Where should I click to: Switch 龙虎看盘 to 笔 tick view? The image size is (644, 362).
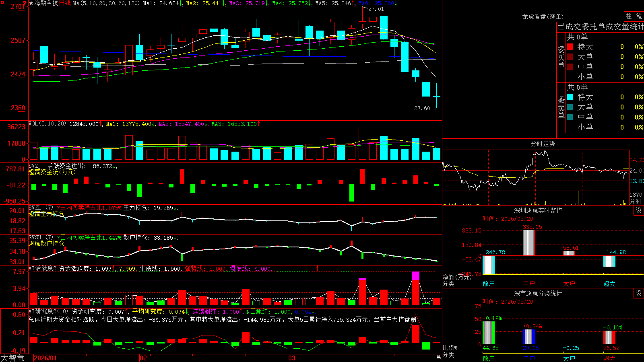639,16
